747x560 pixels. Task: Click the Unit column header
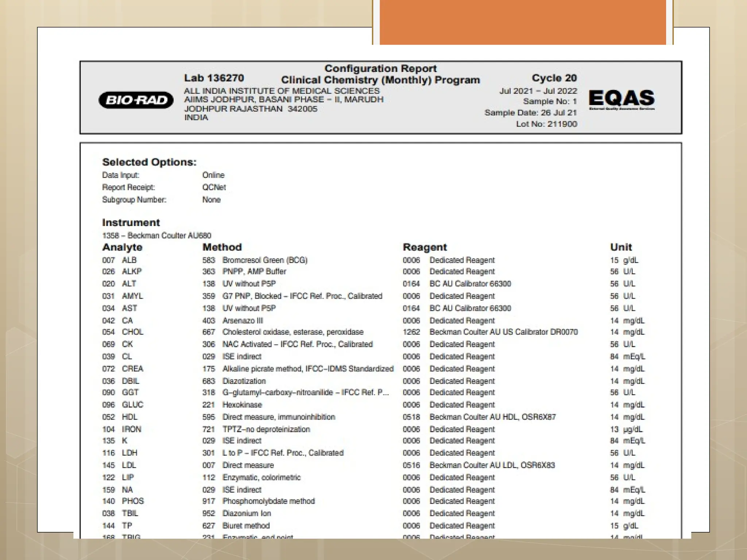(x=621, y=247)
